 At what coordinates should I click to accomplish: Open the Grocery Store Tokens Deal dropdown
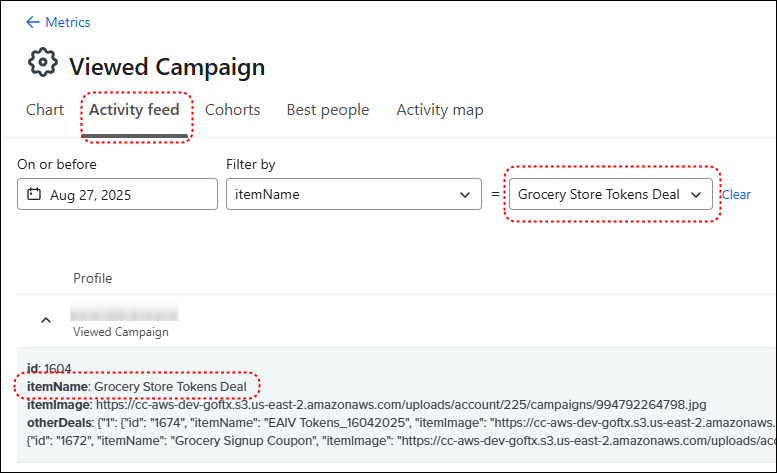[x=610, y=194]
